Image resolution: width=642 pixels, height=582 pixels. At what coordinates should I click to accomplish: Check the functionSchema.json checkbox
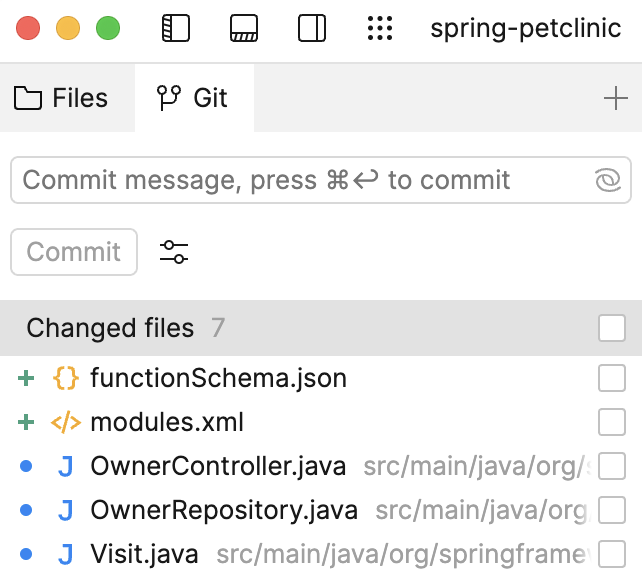612,378
